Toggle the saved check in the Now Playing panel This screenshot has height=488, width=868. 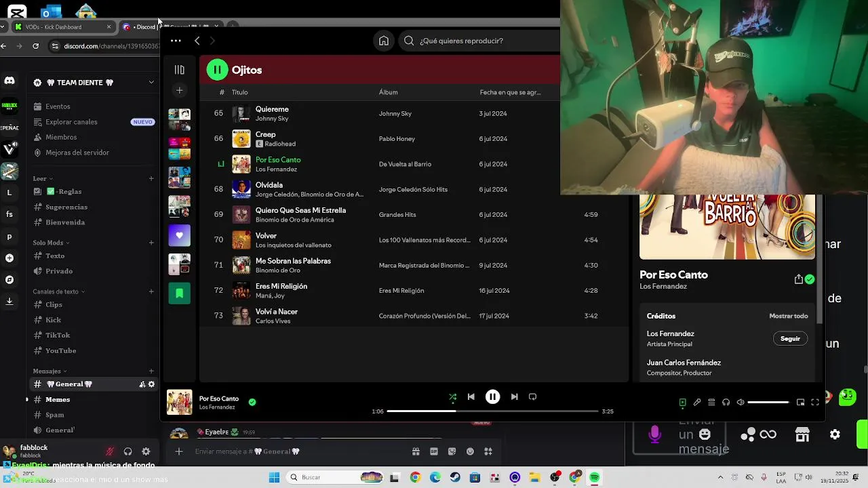pos(810,279)
